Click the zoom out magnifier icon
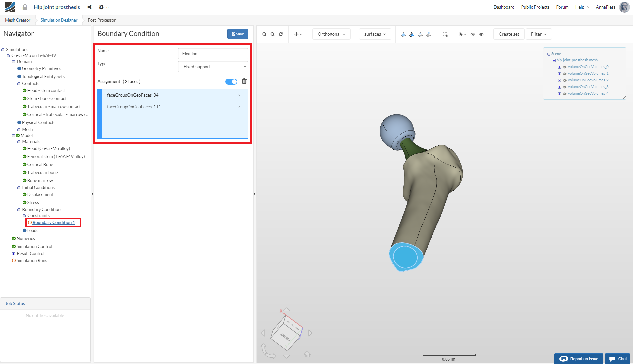 [273, 34]
